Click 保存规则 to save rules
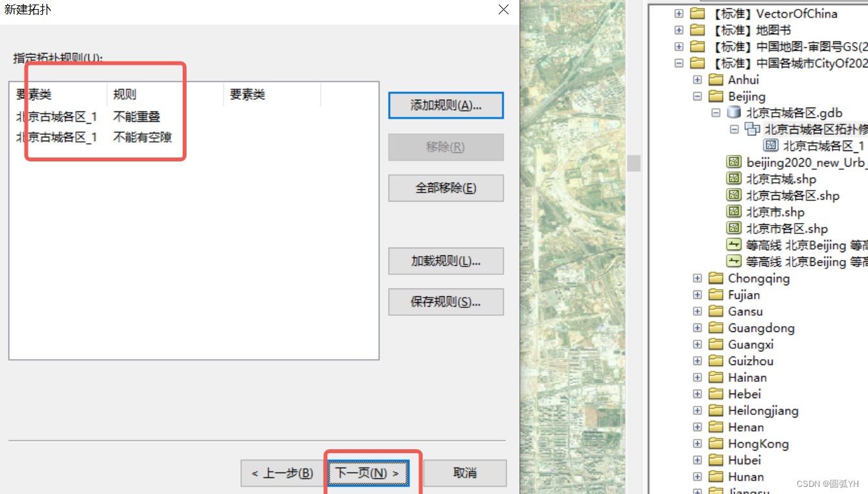 pos(446,301)
